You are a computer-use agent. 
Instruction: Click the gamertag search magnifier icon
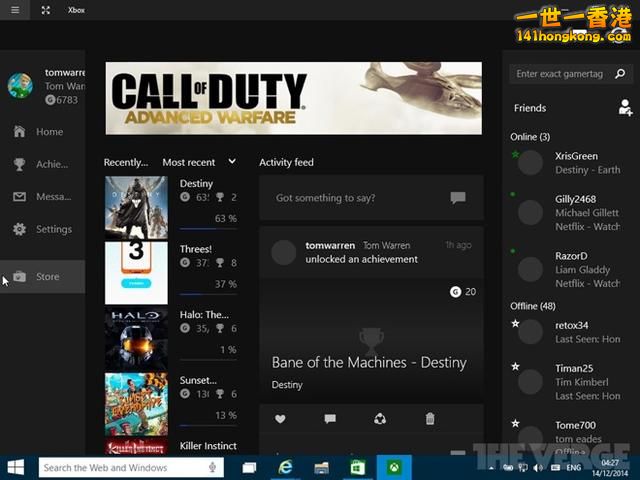pyautogui.click(x=620, y=74)
